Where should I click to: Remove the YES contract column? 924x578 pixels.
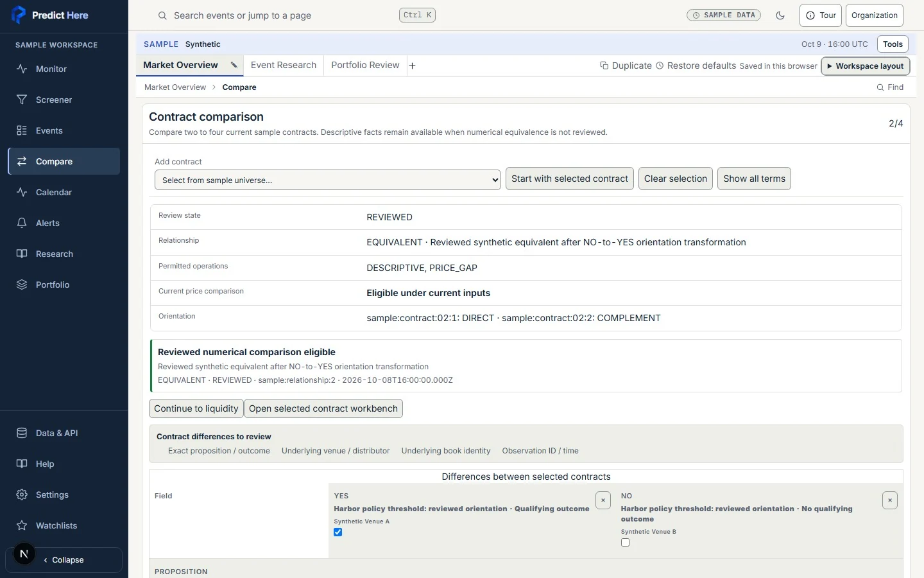(603, 500)
